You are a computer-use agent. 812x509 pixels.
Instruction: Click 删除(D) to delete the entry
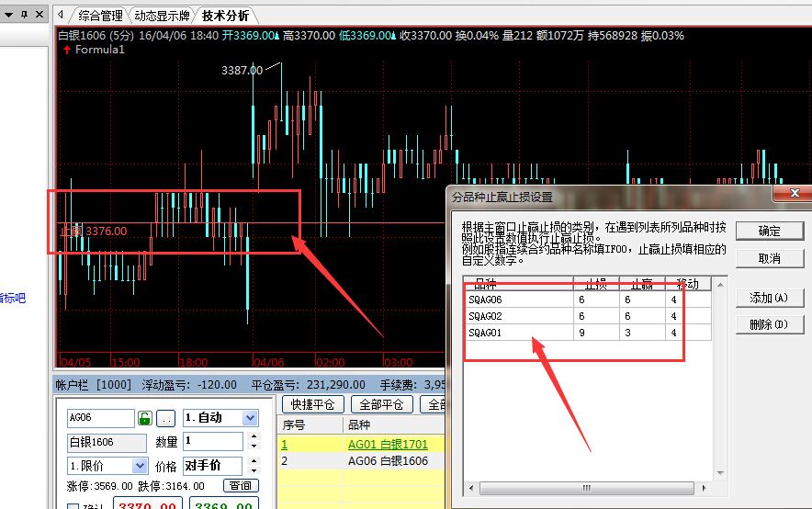pos(769,324)
